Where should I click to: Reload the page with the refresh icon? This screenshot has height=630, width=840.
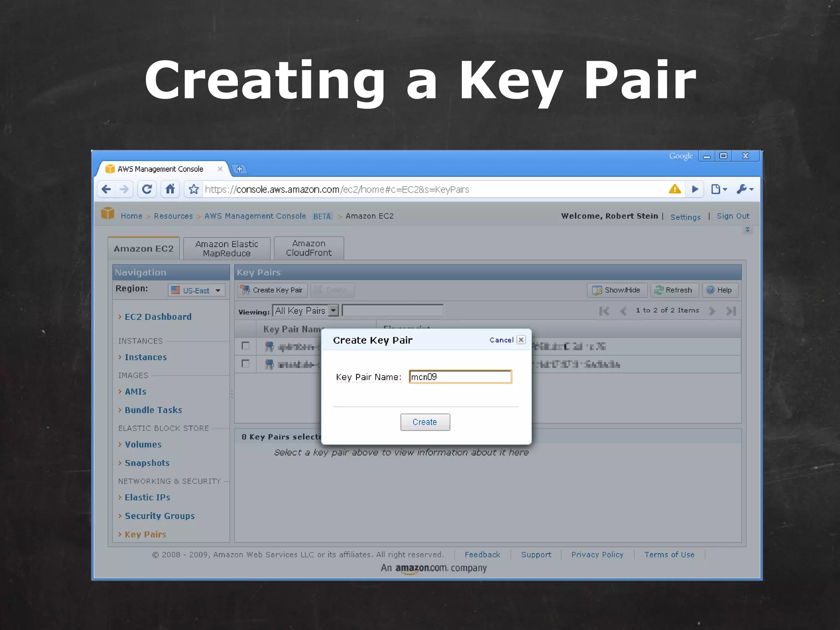tap(147, 189)
